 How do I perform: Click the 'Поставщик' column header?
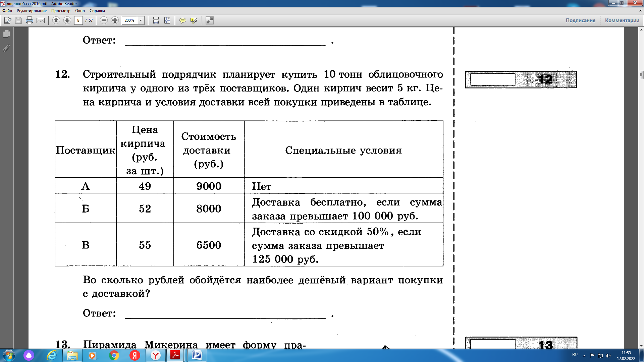86,150
